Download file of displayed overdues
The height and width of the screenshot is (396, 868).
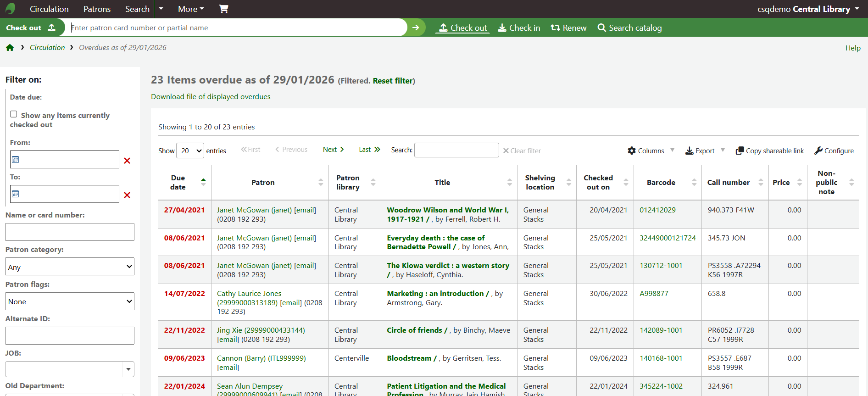[x=211, y=96]
